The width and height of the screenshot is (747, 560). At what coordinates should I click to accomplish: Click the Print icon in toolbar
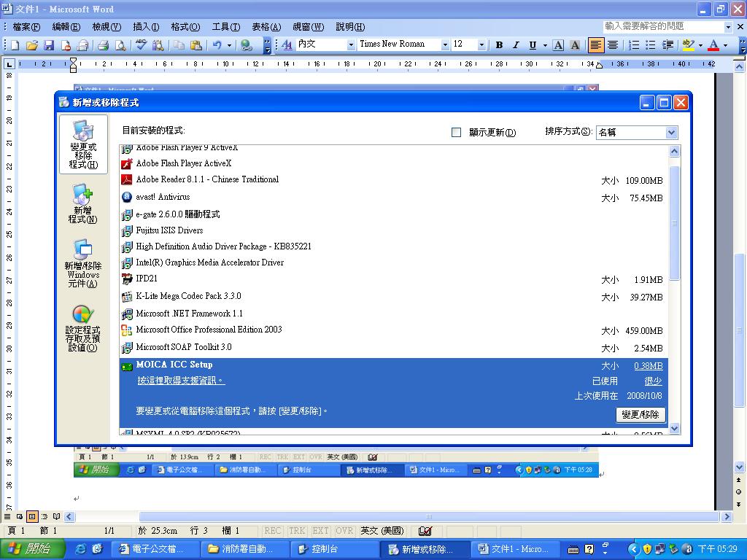click(103, 45)
